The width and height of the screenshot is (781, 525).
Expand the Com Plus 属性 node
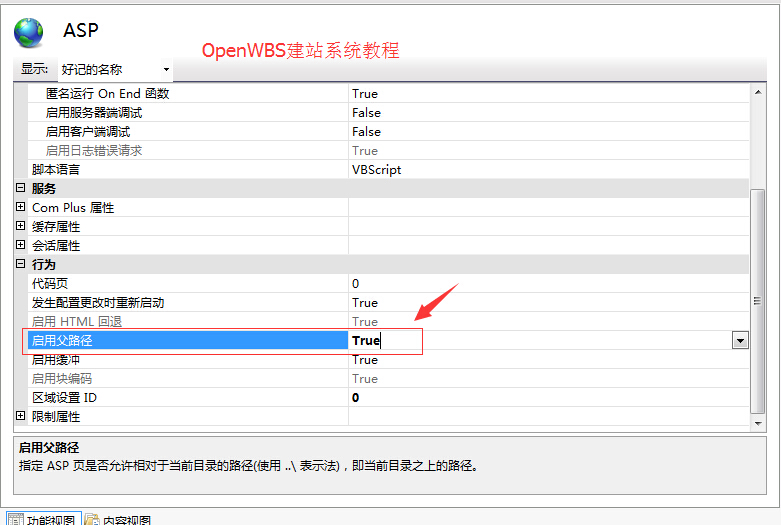tap(20, 207)
